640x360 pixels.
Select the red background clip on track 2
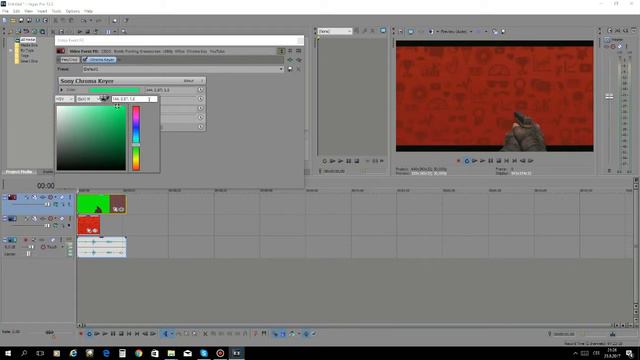point(89,225)
